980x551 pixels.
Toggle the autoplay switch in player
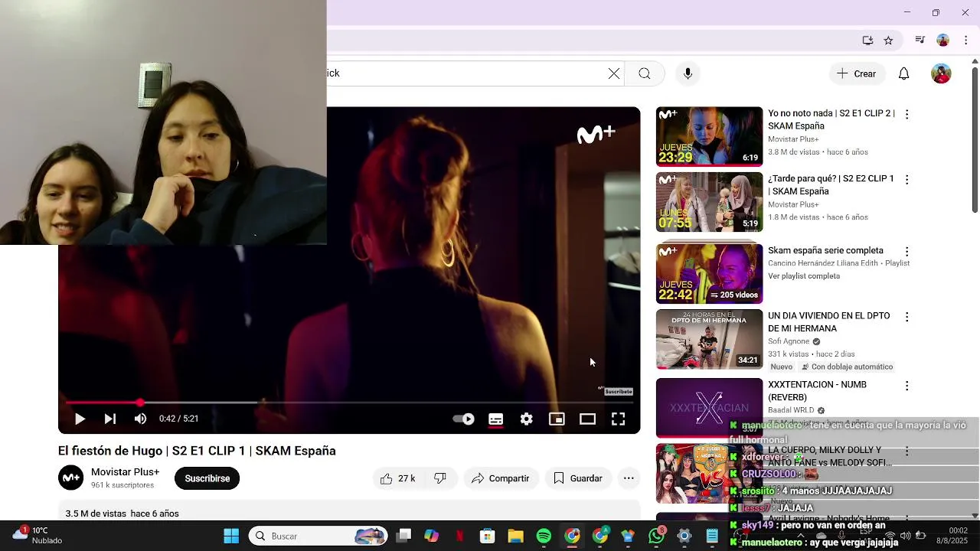pyautogui.click(x=463, y=419)
